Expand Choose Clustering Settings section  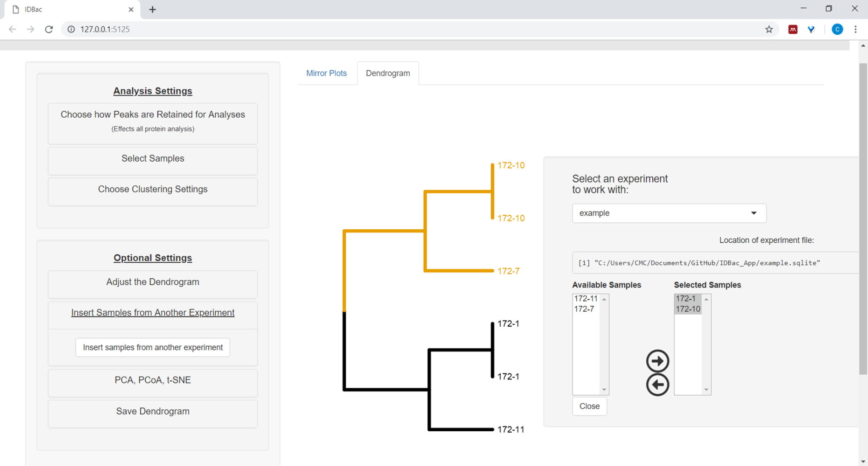[x=153, y=189]
